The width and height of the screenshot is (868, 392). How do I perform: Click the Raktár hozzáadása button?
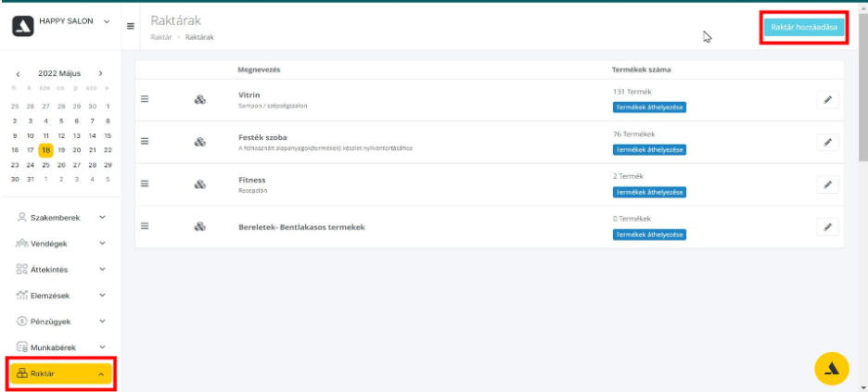pyautogui.click(x=804, y=29)
